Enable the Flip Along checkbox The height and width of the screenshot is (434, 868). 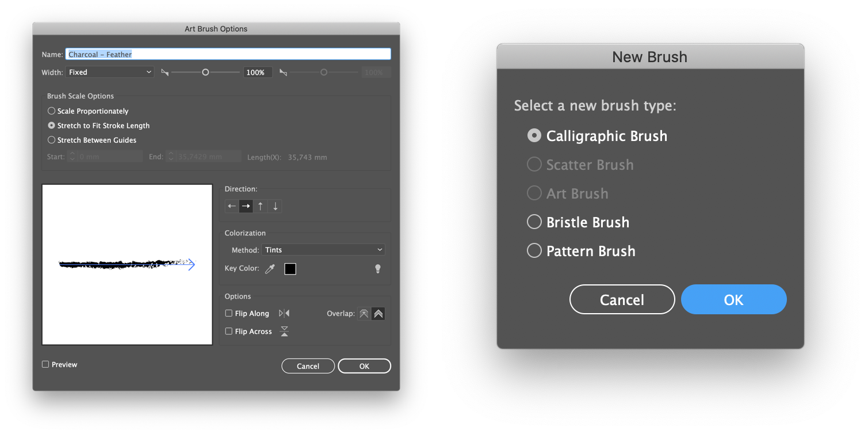coord(229,313)
